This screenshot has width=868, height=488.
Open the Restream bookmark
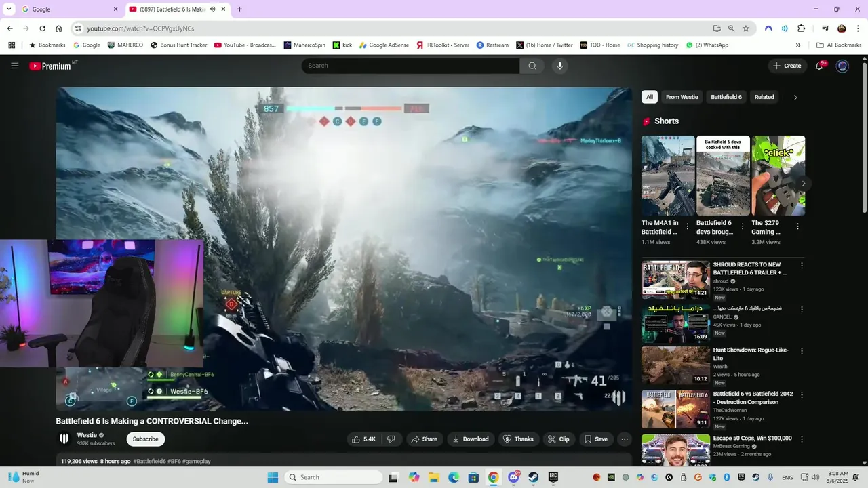492,45
